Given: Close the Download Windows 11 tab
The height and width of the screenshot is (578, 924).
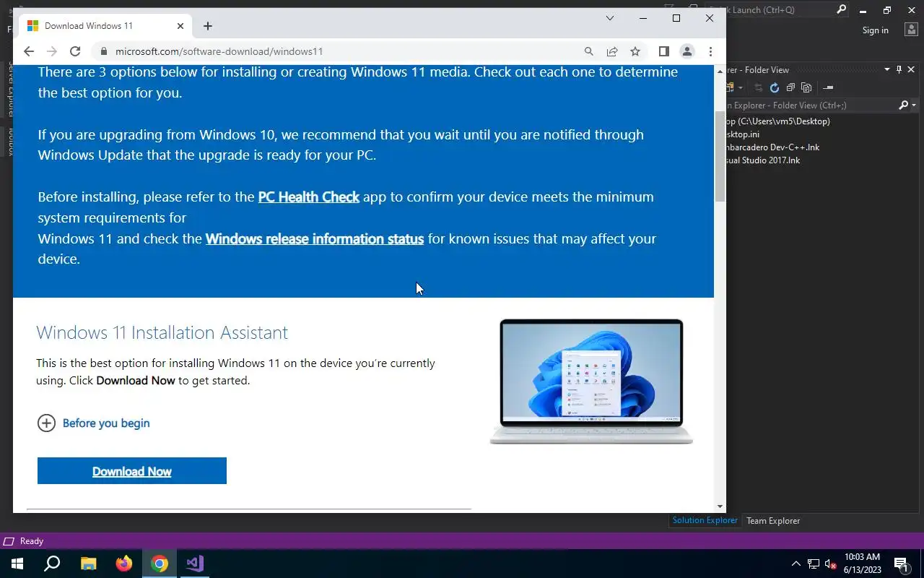Looking at the screenshot, I should pyautogui.click(x=180, y=26).
